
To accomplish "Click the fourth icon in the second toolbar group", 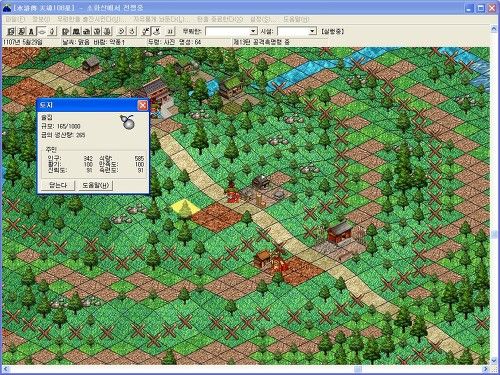I will pos(97,31).
